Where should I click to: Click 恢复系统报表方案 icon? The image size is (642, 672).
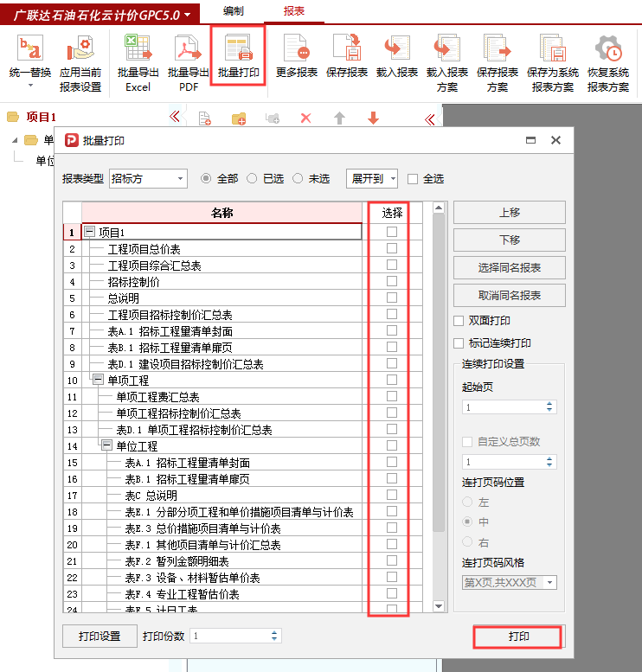point(608,48)
